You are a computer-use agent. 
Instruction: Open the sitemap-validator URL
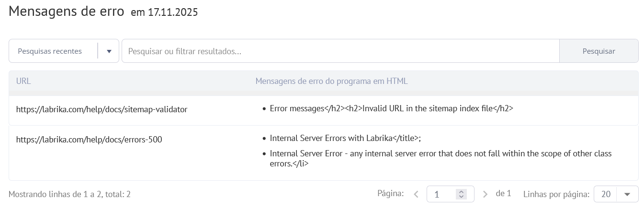point(102,109)
